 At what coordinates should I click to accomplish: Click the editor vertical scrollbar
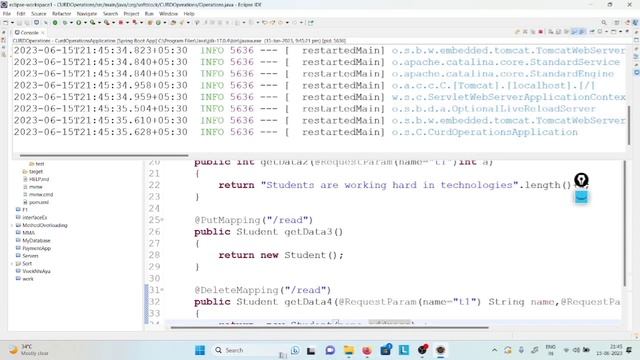pos(624,224)
